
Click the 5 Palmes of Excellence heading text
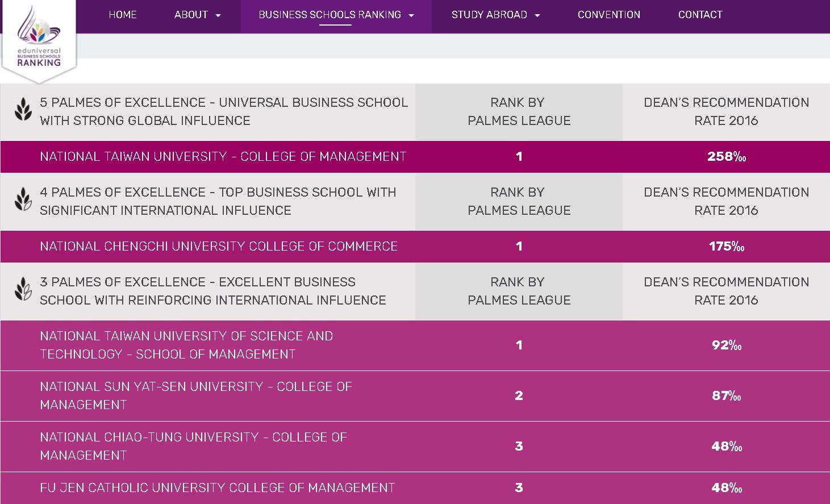[x=223, y=111]
